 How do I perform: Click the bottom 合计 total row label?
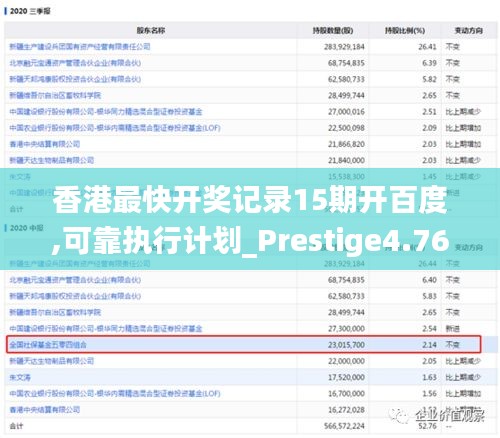[16, 426]
